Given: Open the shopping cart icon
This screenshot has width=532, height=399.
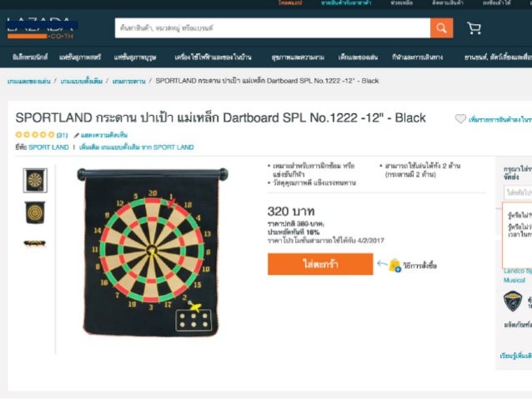Looking at the screenshot, I should [x=474, y=28].
